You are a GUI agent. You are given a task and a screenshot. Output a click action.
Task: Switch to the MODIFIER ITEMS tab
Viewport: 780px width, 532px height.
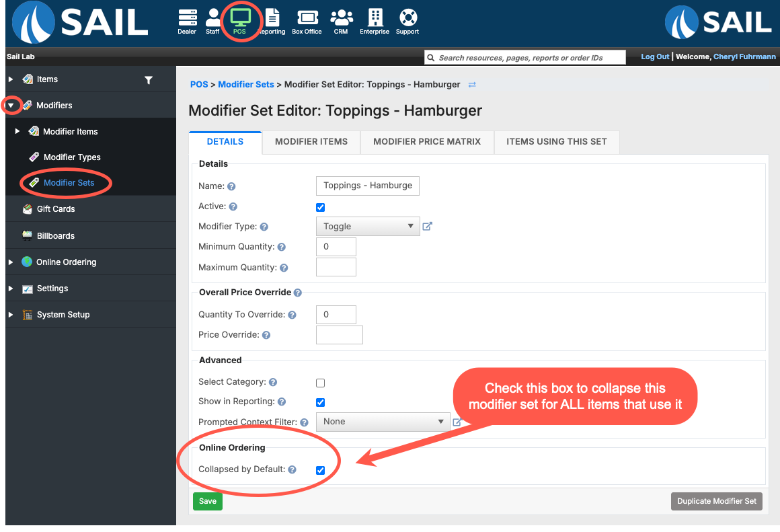311,142
